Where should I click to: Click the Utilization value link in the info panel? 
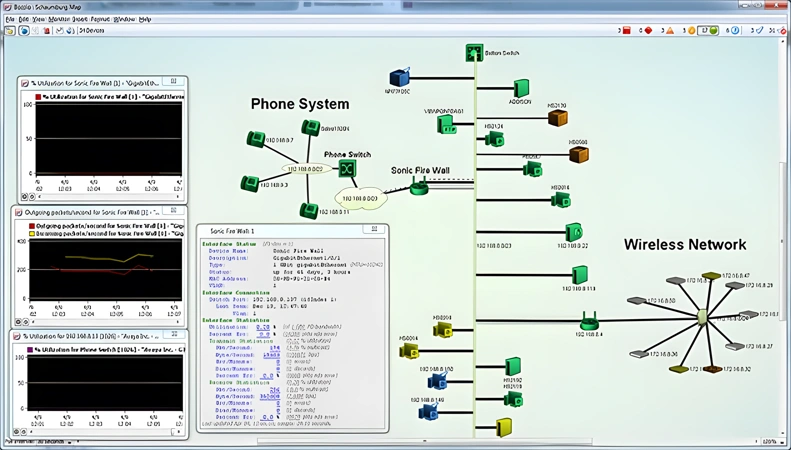[x=263, y=327]
